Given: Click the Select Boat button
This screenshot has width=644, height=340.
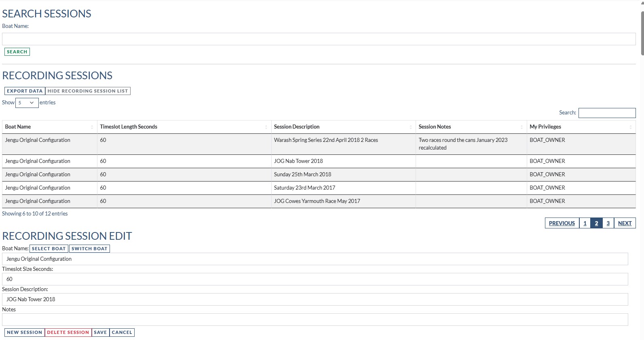Looking at the screenshot, I should [49, 249].
